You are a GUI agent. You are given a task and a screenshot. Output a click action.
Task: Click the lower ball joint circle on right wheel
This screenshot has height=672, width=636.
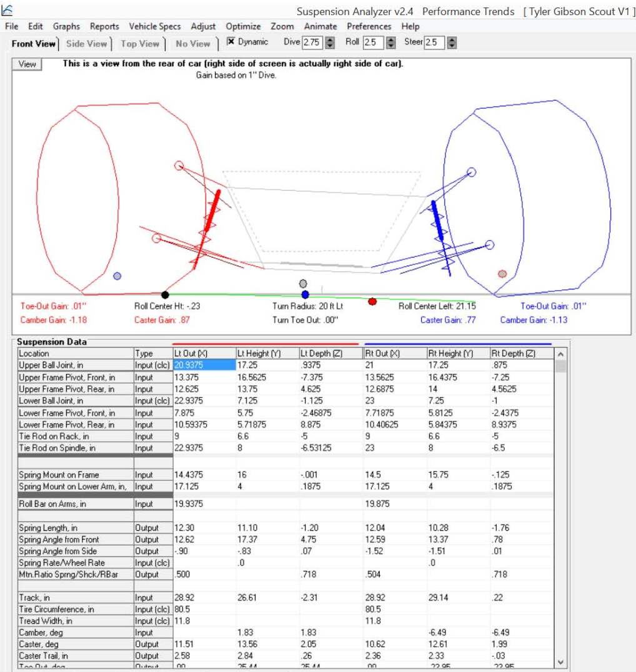tap(490, 244)
